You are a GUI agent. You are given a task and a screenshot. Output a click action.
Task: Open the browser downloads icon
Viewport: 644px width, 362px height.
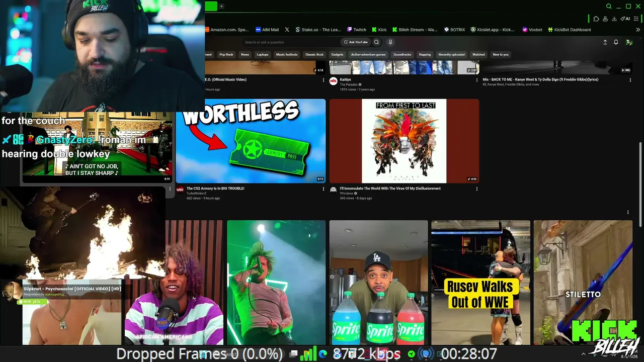pyautogui.click(x=614, y=19)
